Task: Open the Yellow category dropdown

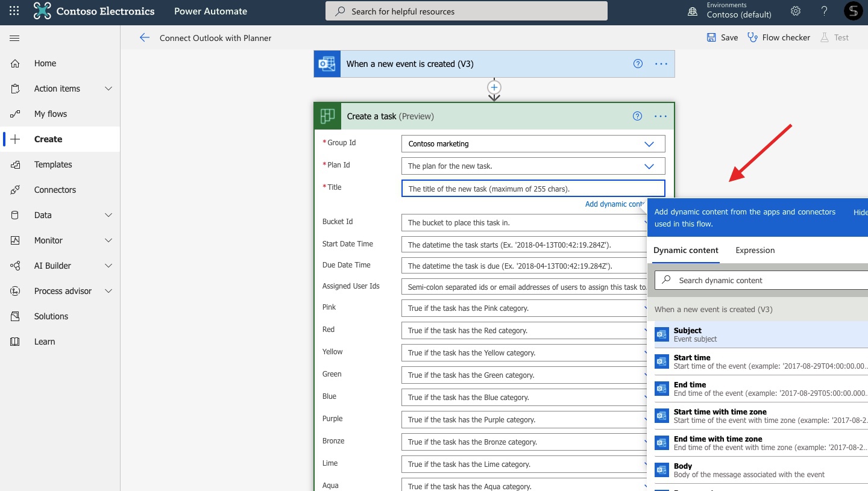Action: click(524, 353)
